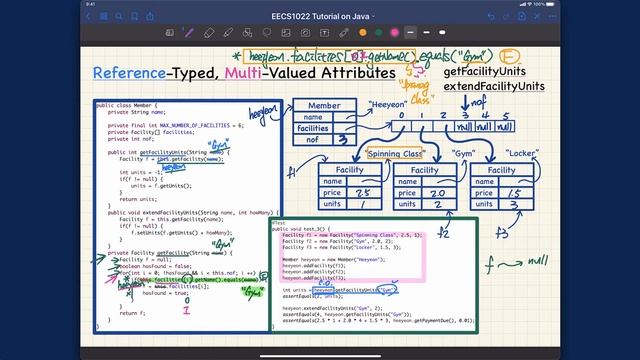This screenshot has height=360, width=640.
Task: Select the Text box tool
Action: pos(324,33)
